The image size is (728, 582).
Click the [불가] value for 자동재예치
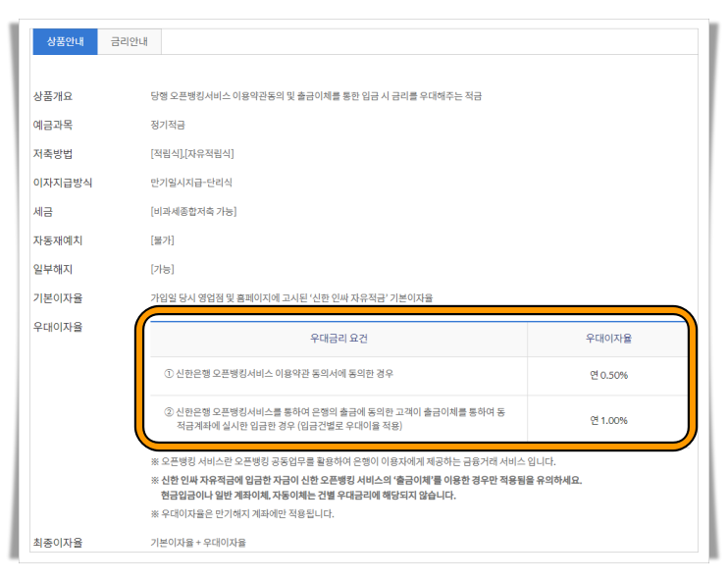162,240
